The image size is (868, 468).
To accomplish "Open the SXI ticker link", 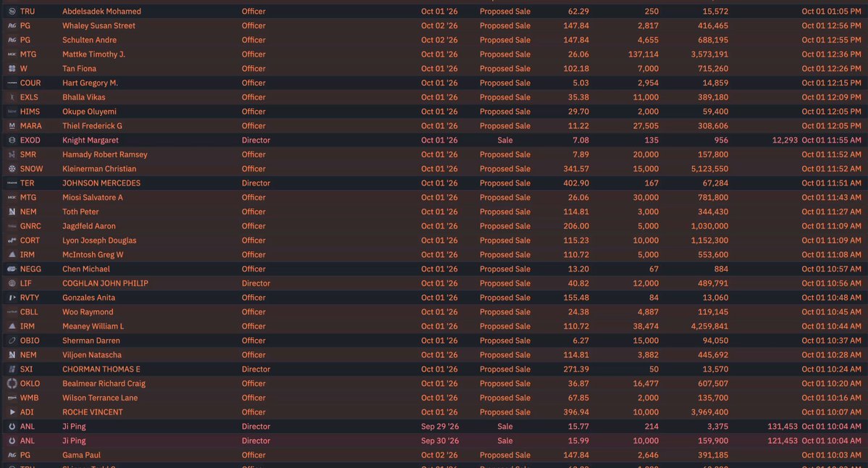I will (x=27, y=369).
